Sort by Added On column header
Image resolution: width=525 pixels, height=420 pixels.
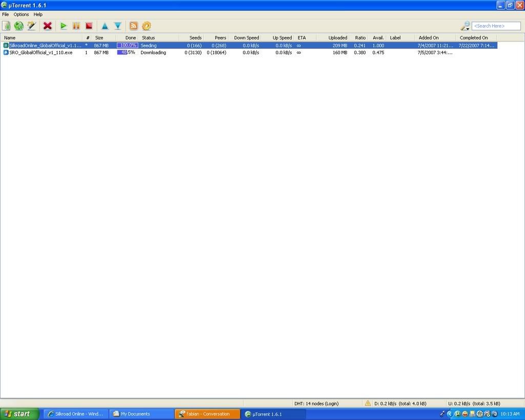click(x=435, y=38)
